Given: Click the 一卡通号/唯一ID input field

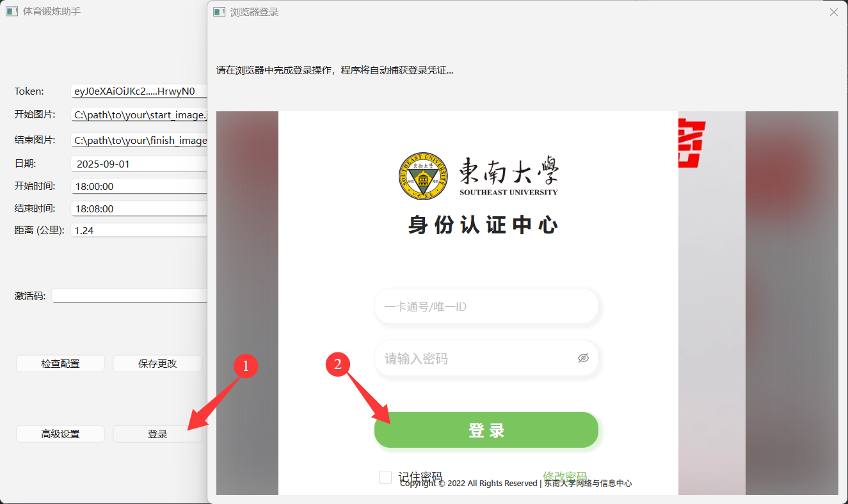Looking at the screenshot, I should tap(486, 307).
